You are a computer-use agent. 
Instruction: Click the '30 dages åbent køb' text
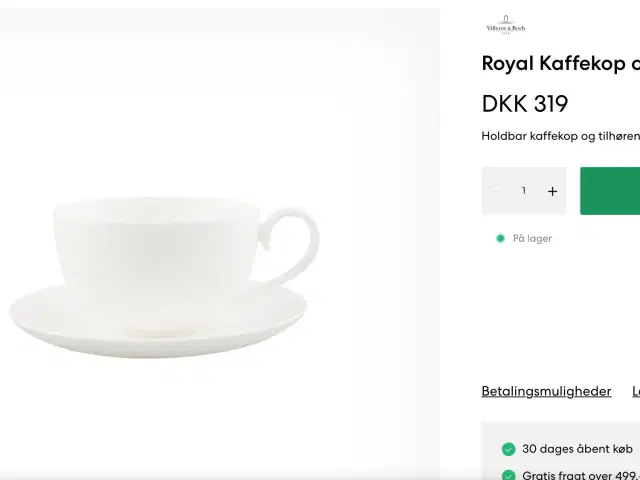[577, 449]
